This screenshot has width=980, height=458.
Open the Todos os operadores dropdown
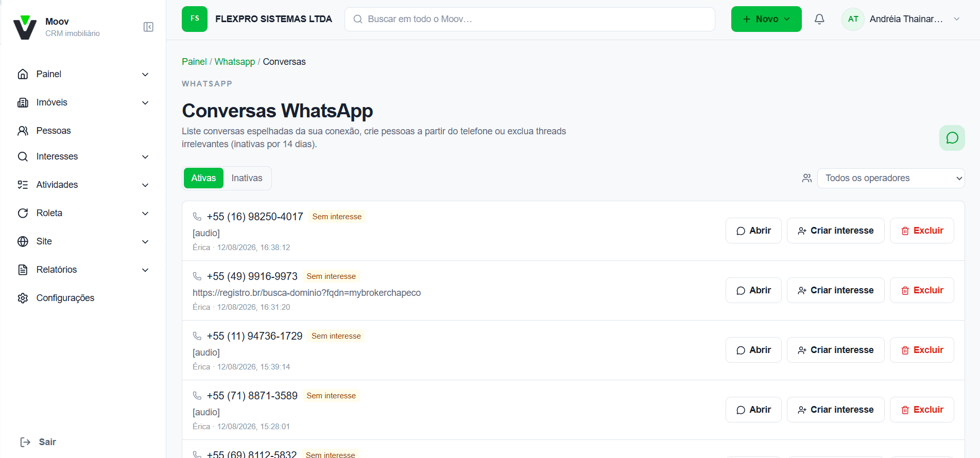891,178
